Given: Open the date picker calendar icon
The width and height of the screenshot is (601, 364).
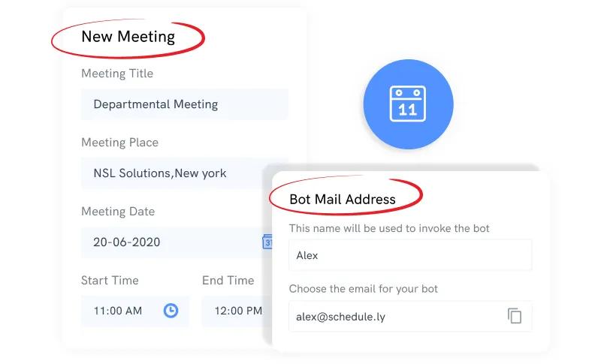Looking at the screenshot, I should click(267, 242).
